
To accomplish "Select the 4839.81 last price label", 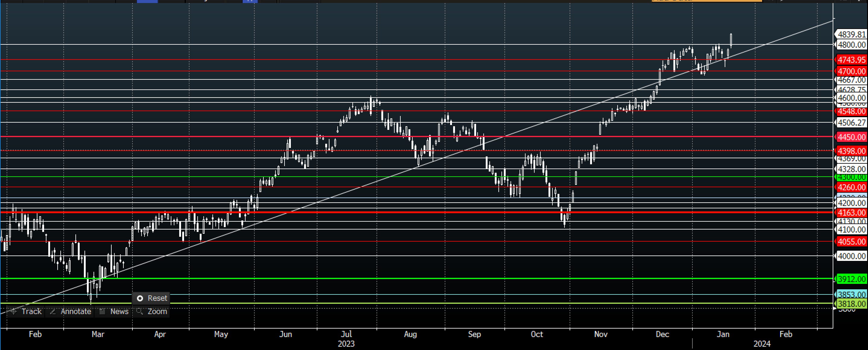I will tap(851, 34).
